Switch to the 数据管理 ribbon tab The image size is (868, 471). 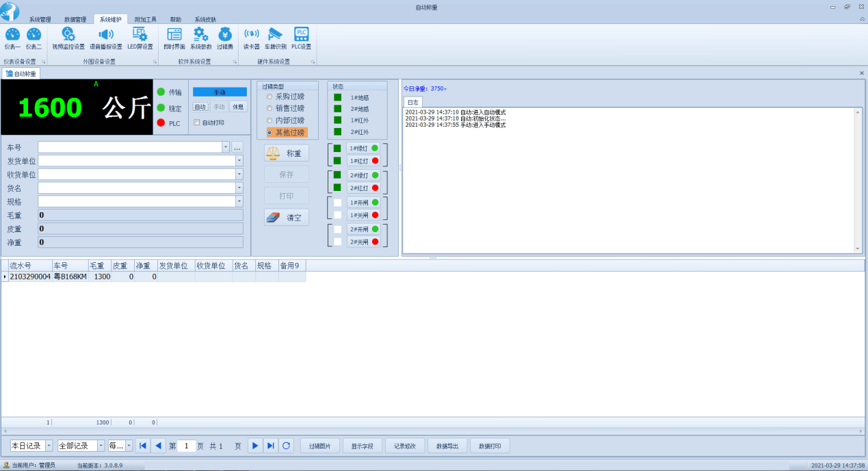pos(75,19)
